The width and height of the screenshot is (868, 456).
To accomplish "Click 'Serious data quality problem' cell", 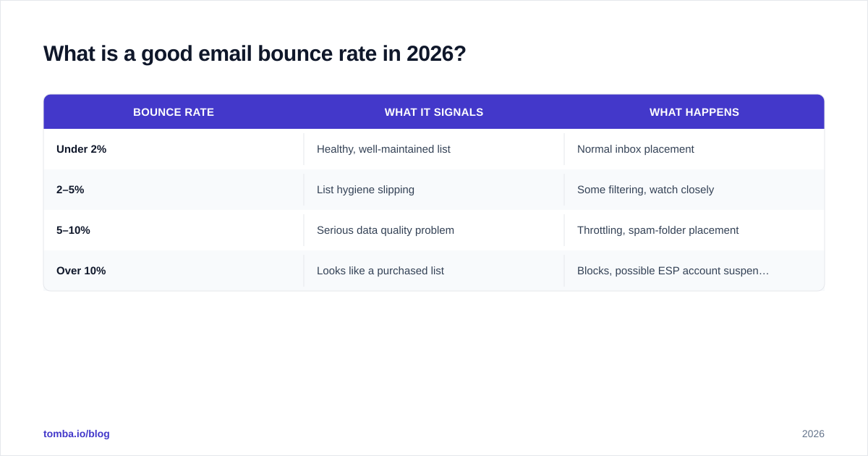I will point(434,230).
